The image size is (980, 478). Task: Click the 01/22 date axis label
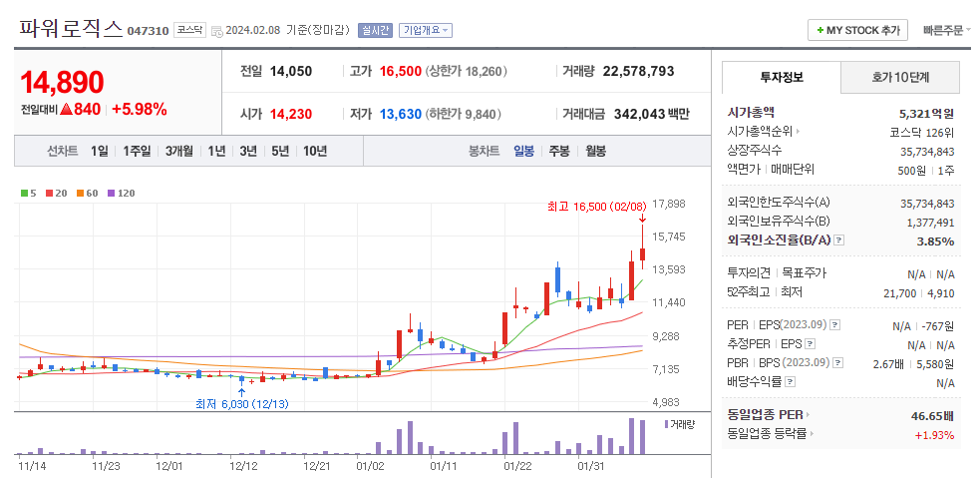pos(517,466)
